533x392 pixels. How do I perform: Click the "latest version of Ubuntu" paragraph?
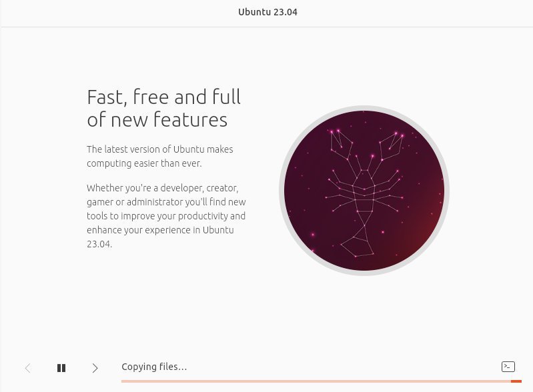point(159,156)
